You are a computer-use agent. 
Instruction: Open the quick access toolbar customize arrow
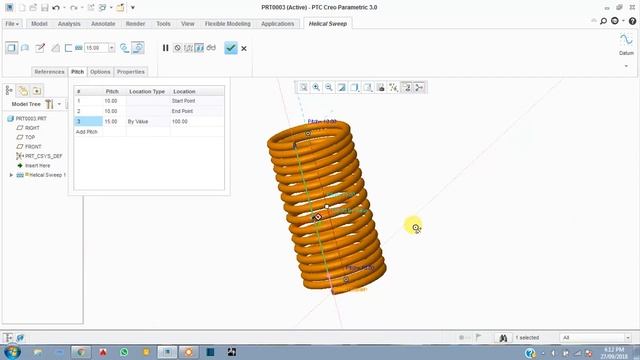pyautogui.click(x=133, y=8)
